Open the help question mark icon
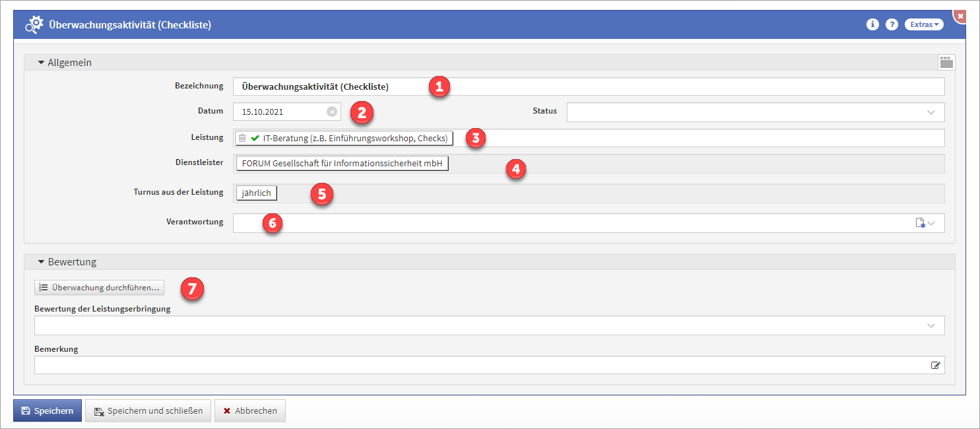The height and width of the screenshot is (429, 980). (x=892, y=24)
